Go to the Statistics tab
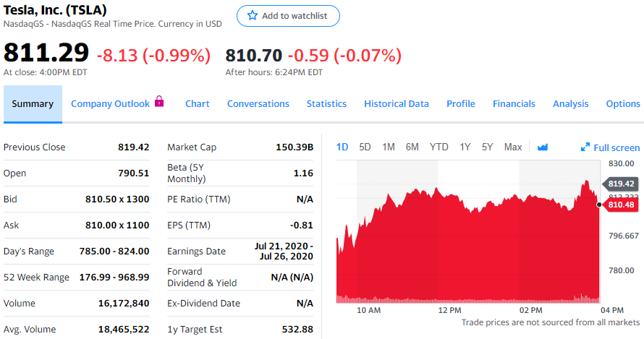 pos(326,103)
